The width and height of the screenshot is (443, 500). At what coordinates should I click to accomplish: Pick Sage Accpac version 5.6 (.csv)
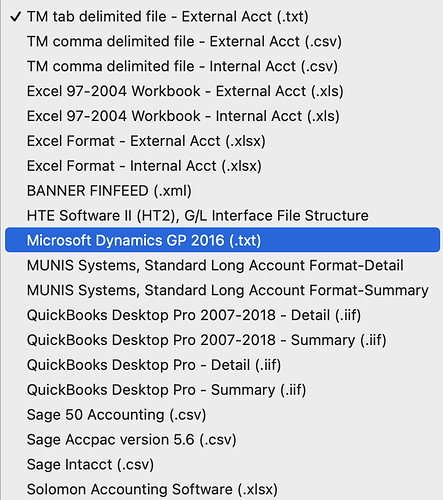point(222,439)
